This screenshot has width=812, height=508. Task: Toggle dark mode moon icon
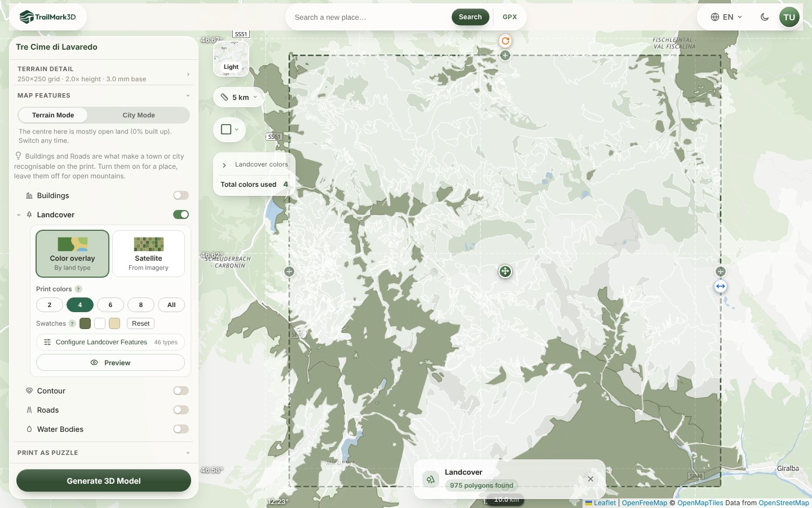tap(765, 17)
